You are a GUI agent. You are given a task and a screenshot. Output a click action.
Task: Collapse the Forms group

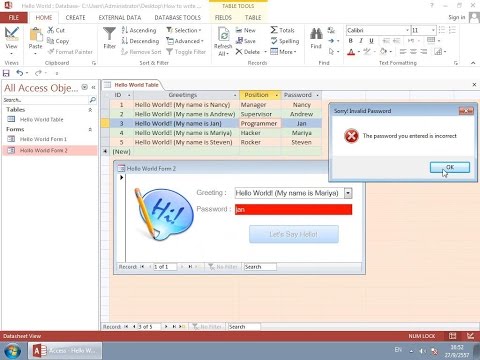click(x=90, y=129)
